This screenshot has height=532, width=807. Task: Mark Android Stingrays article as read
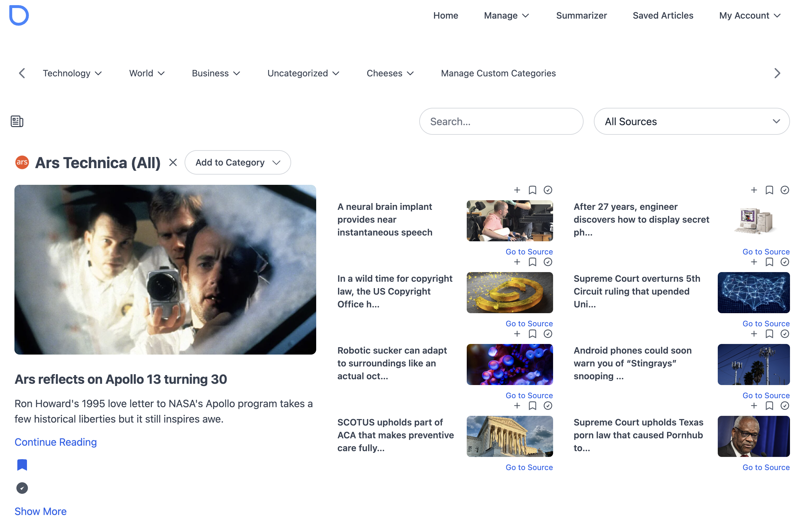[785, 334]
